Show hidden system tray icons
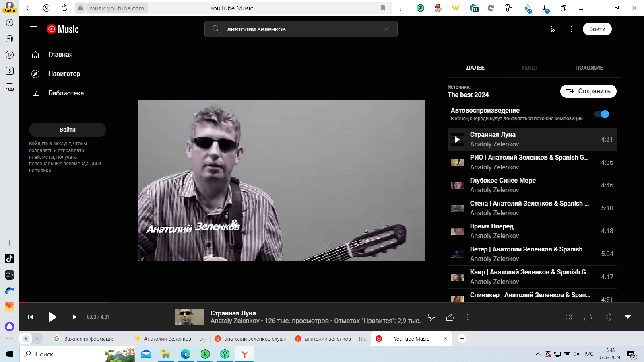644x362 pixels. [x=538, y=354]
